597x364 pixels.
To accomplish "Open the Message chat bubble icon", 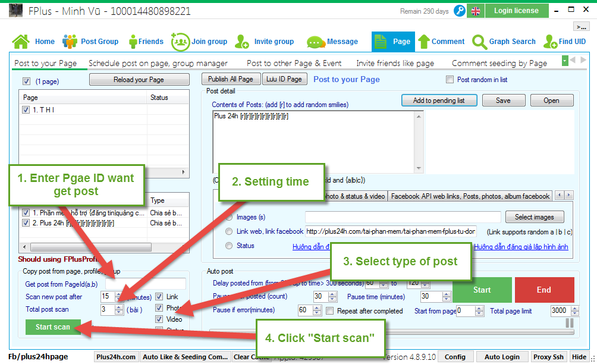I will [315, 42].
